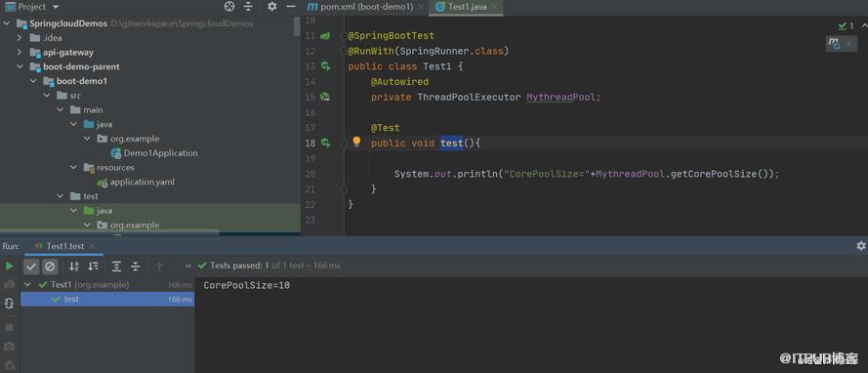Viewport: 868px width, 373px height.
Task: Select Test1 (org.example) result row
Action: 107,285
